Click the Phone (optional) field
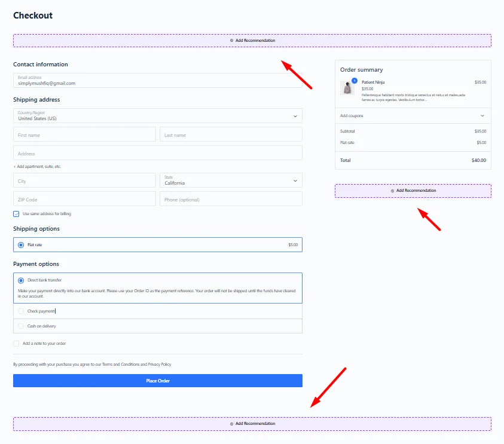 (231, 199)
